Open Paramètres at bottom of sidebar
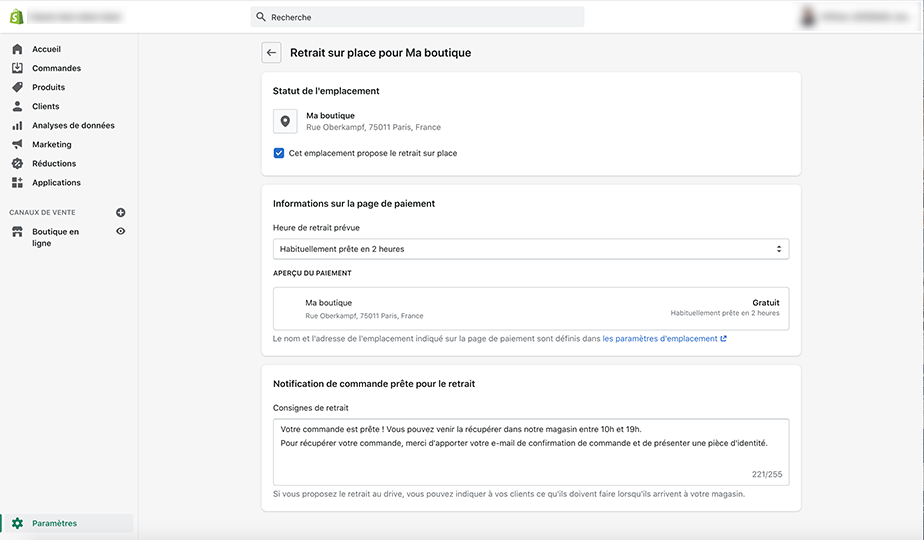Screen dimensions: 924x540 coord(54,523)
